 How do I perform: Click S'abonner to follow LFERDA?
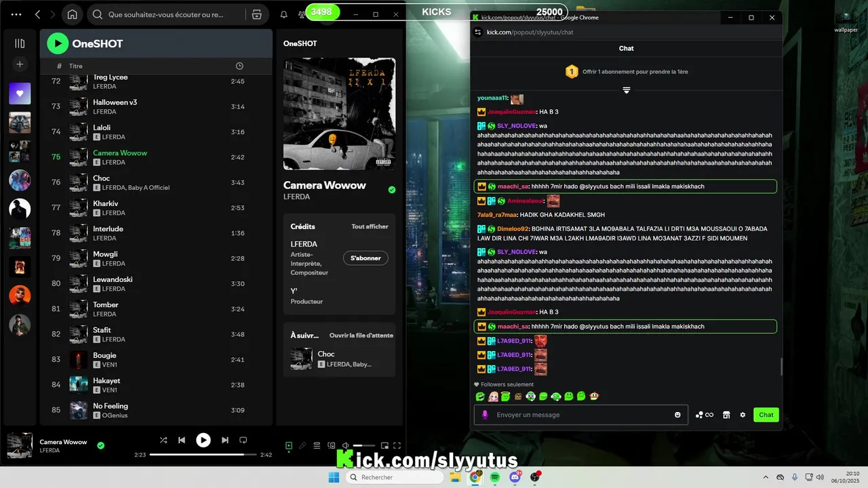[366, 258]
